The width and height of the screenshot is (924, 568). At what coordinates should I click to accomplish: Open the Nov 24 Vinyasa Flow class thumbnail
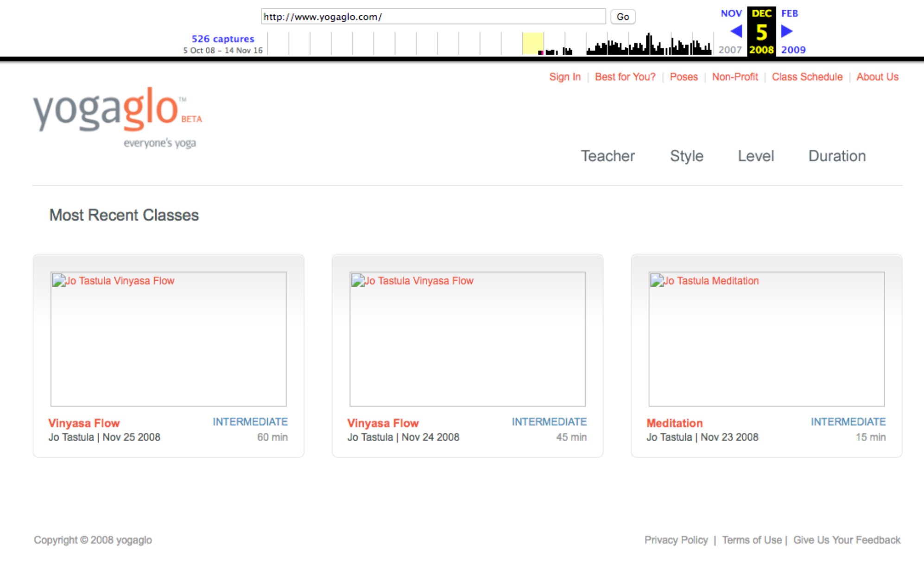point(468,339)
